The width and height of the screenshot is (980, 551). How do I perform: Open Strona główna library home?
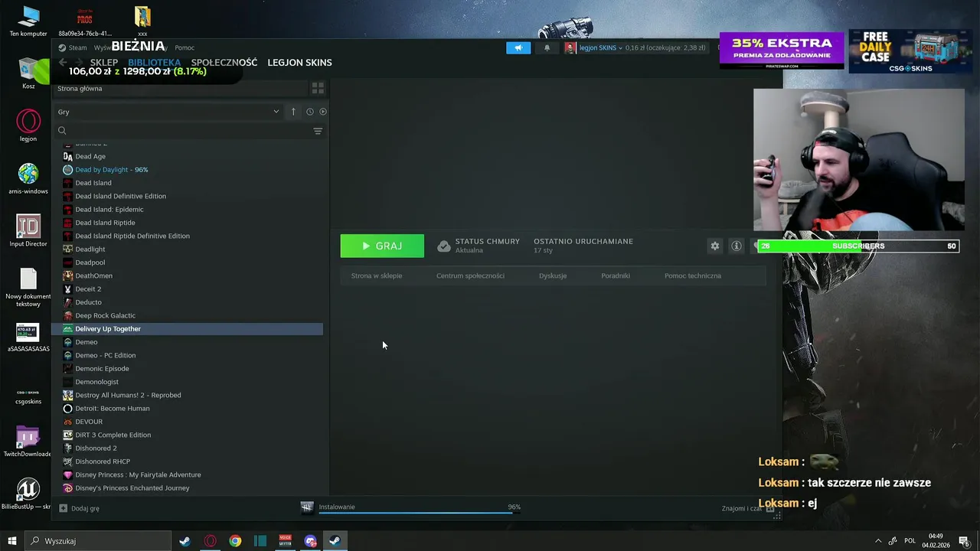click(80, 88)
